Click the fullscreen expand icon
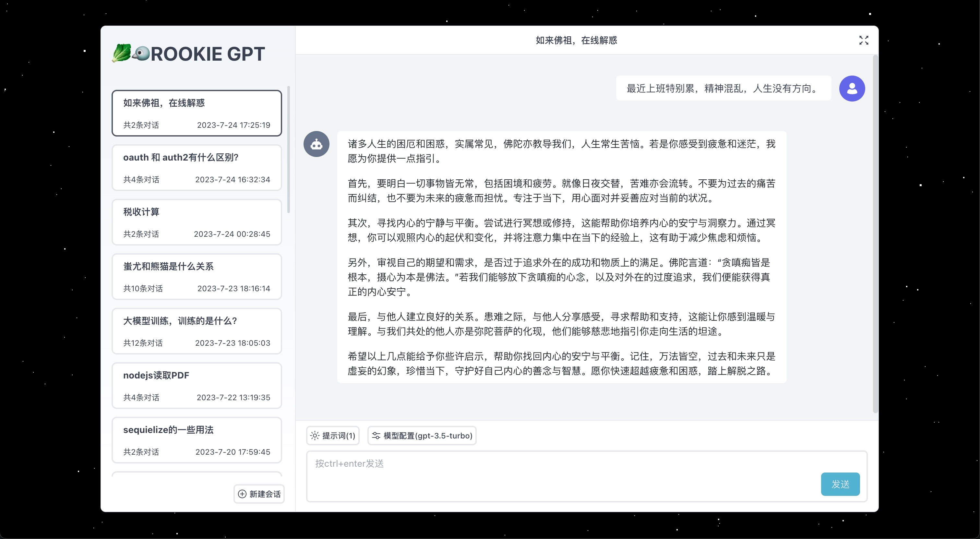980x539 pixels. [x=864, y=40]
